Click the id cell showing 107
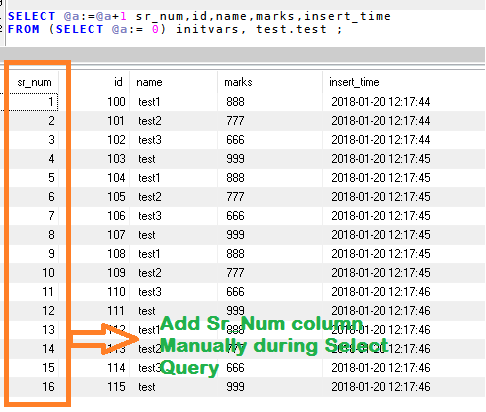Image resolution: width=486 pixels, height=412 pixels. (116, 235)
